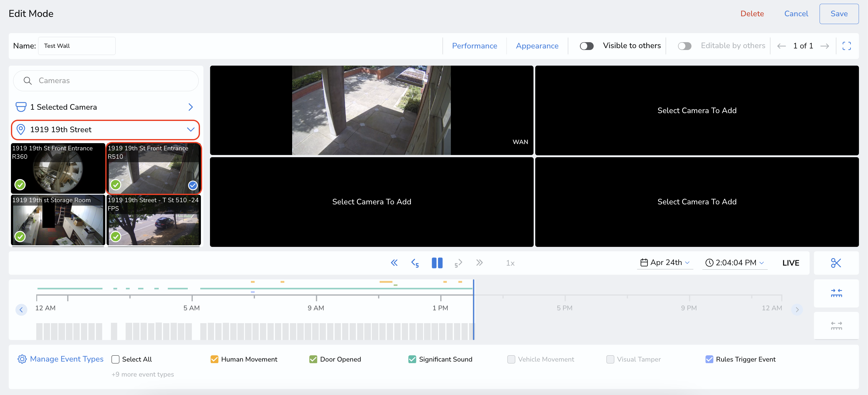Uncheck Significant Sound event type
The image size is (868, 395).
coord(412,359)
